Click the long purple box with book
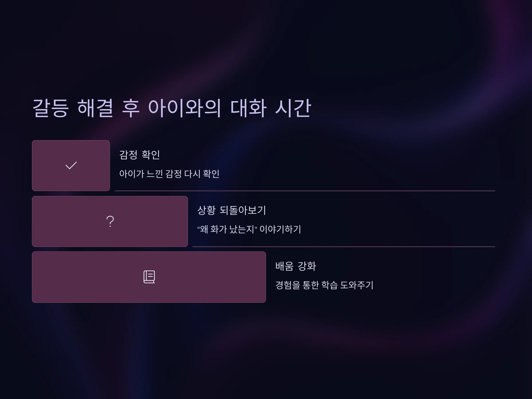This screenshot has width=532, height=399. click(x=149, y=277)
